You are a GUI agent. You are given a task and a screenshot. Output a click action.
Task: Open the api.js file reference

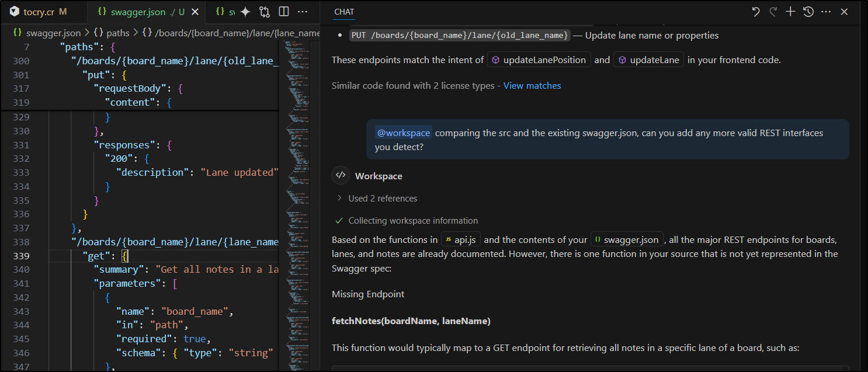point(460,240)
